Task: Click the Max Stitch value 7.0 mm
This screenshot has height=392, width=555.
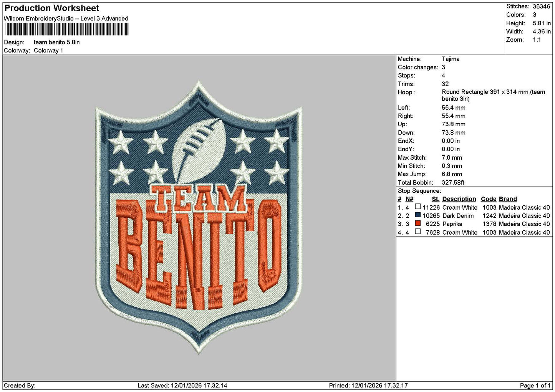Action: coord(452,158)
